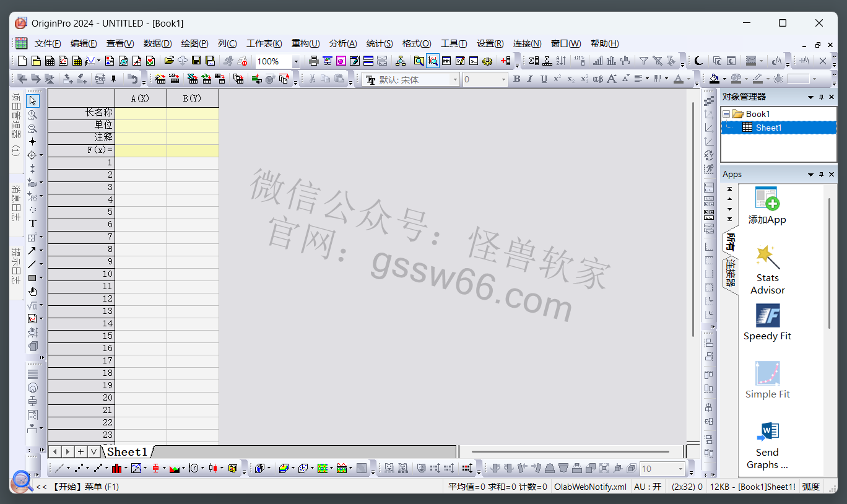Expand the fill color dropdown arrow
Screen dimensions: 847x504
click(x=724, y=79)
